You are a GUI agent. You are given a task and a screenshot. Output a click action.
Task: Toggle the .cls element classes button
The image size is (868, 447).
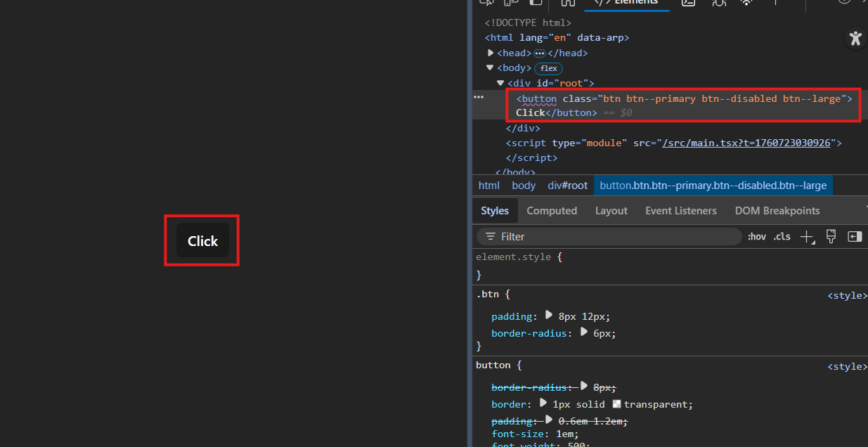click(782, 237)
